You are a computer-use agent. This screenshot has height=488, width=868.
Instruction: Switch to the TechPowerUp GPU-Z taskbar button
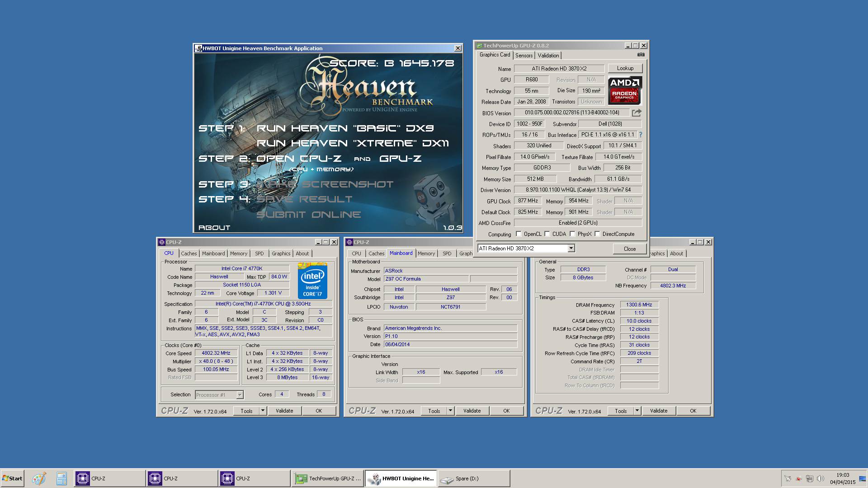327,479
